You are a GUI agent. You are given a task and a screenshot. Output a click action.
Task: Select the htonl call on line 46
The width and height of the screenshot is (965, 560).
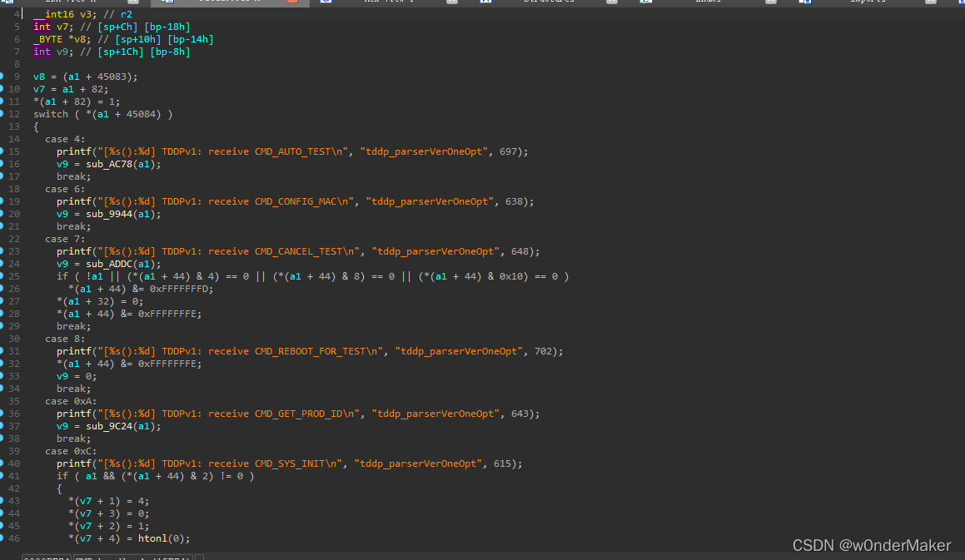coord(152,538)
